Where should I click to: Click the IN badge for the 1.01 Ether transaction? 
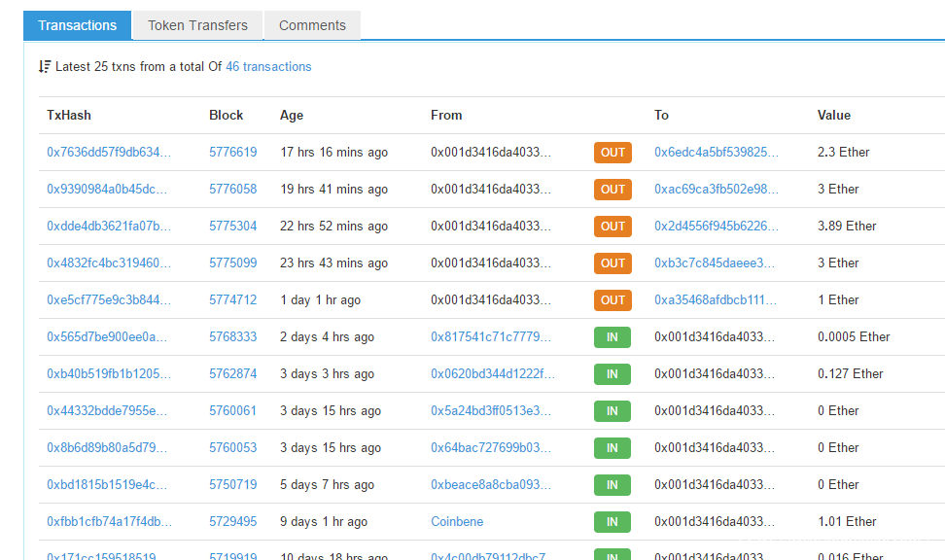(612, 522)
